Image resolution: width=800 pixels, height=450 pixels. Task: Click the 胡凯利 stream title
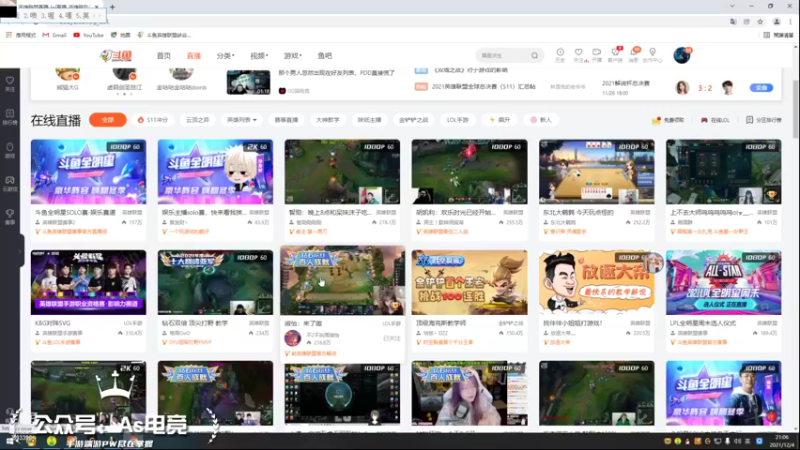(455, 212)
